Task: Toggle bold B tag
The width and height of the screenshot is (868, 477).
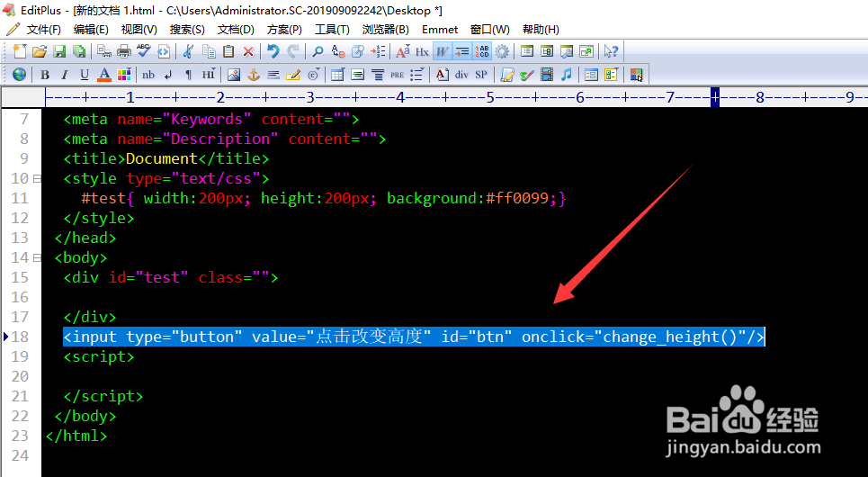Action: pos(45,74)
